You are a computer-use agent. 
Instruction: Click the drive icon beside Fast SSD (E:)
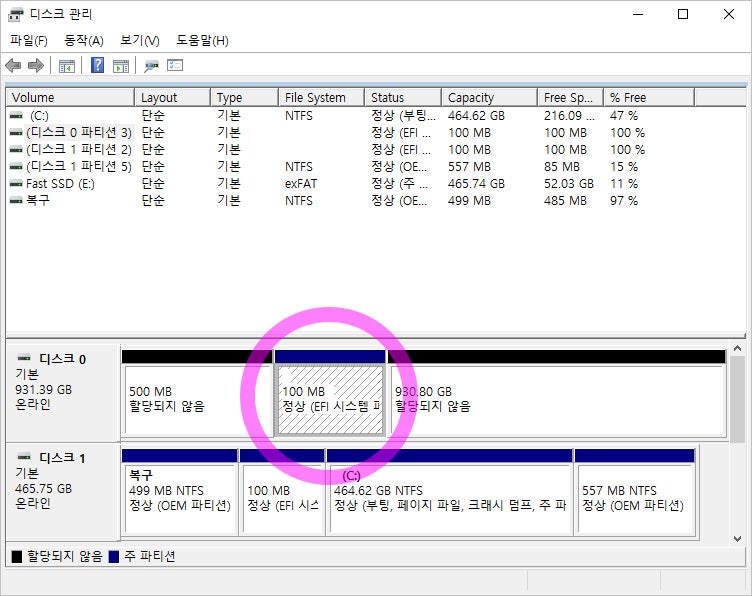point(16,184)
